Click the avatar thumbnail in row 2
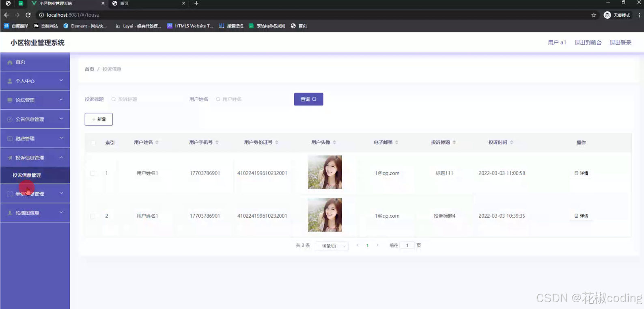 point(325,215)
